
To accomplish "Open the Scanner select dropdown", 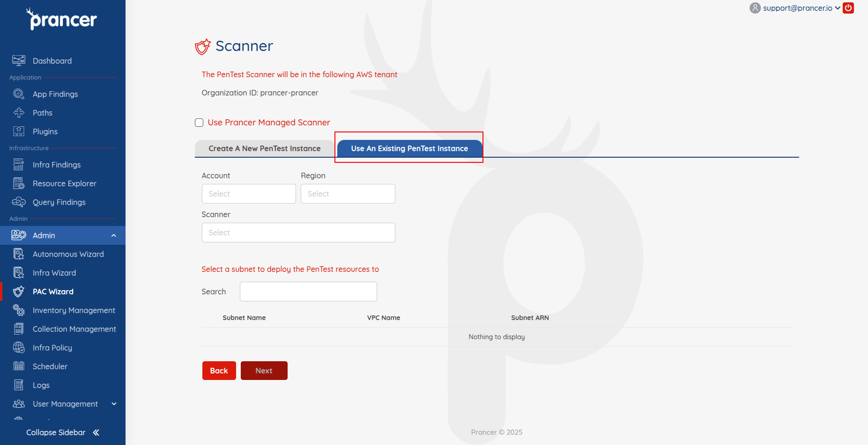I will (298, 233).
